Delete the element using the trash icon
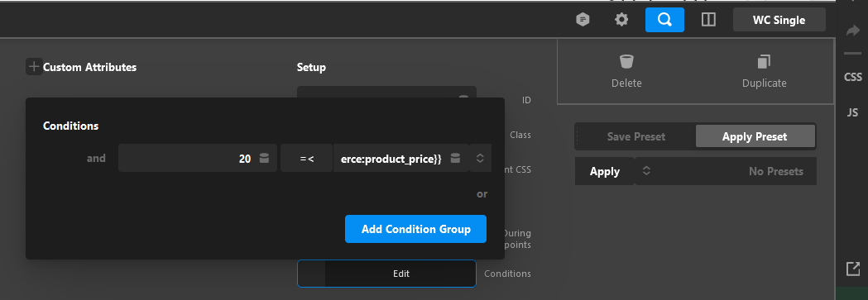This screenshot has width=868, height=300. (626, 61)
